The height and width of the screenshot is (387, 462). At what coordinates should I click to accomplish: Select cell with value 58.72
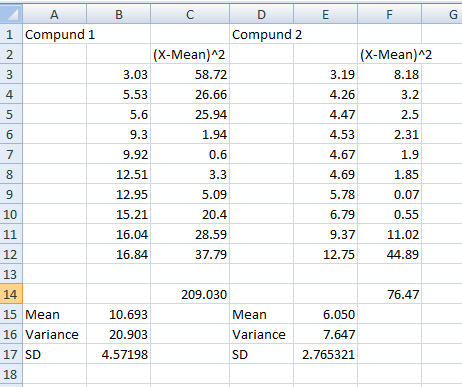(190, 74)
